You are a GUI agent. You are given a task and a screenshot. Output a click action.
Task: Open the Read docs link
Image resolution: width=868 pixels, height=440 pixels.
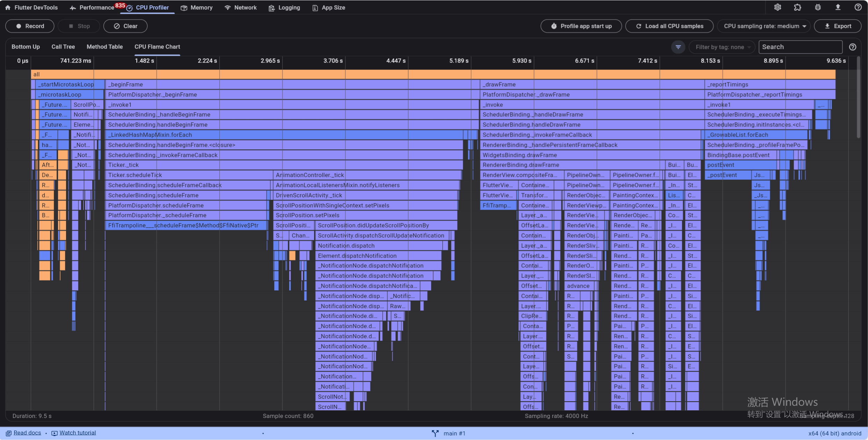pos(27,433)
